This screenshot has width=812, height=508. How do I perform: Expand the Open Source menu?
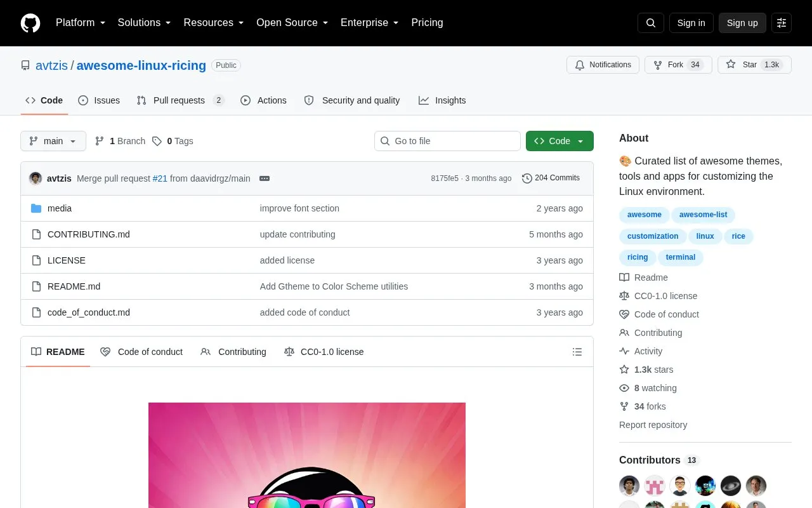tap(292, 23)
